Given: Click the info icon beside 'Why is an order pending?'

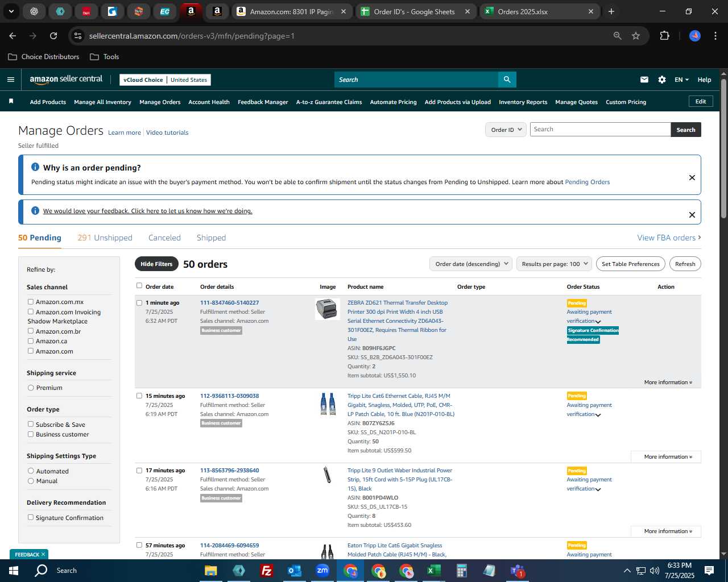Looking at the screenshot, I should point(35,167).
